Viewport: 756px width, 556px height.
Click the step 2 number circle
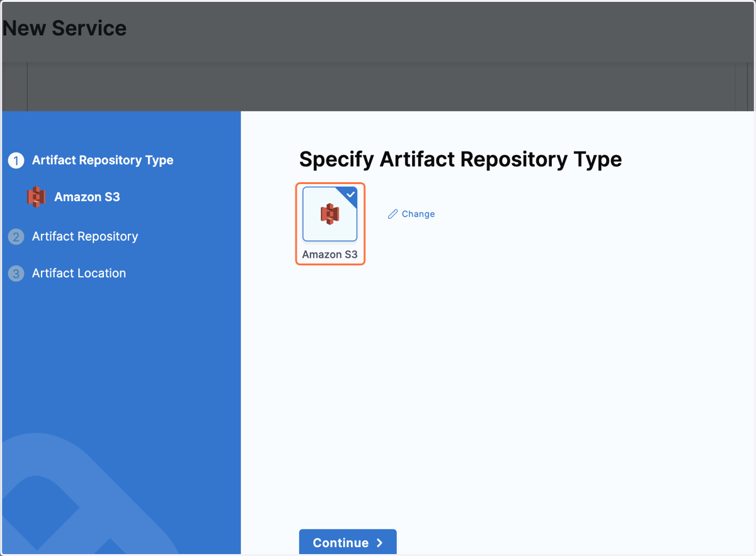click(x=16, y=237)
